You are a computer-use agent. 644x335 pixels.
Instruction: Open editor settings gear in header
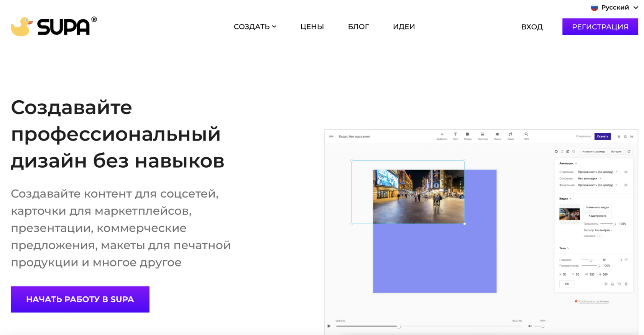pyautogui.click(x=625, y=136)
